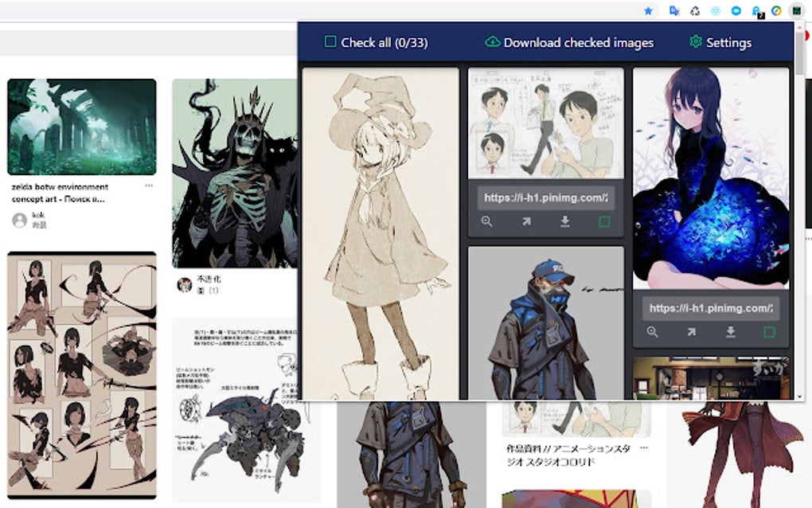This screenshot has width=812, height=508.
Task: Open the blue chat extension in the toolbar
Action: (736, 10)
